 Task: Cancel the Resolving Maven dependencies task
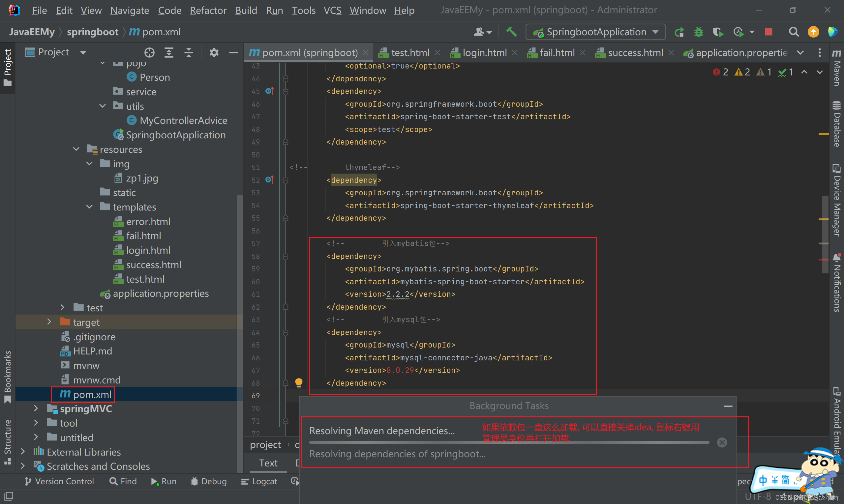(722, 442)
